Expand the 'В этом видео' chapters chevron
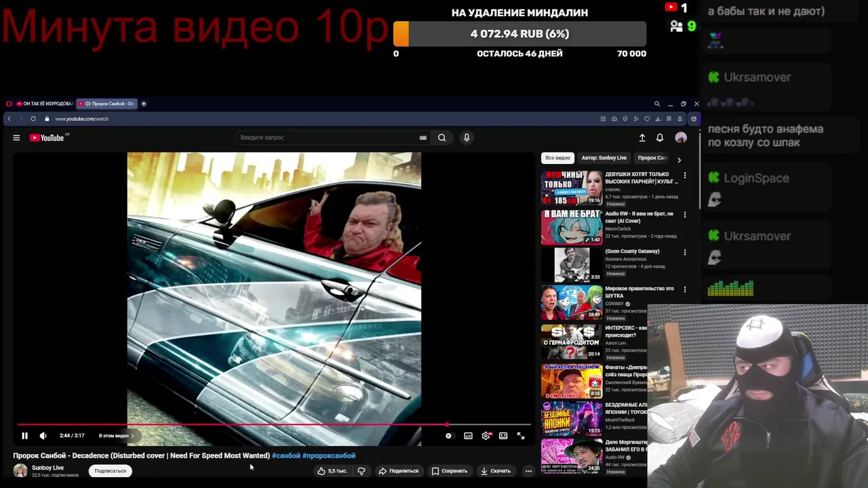This screenshot has height=488, width=868. (x=133, y=436)
